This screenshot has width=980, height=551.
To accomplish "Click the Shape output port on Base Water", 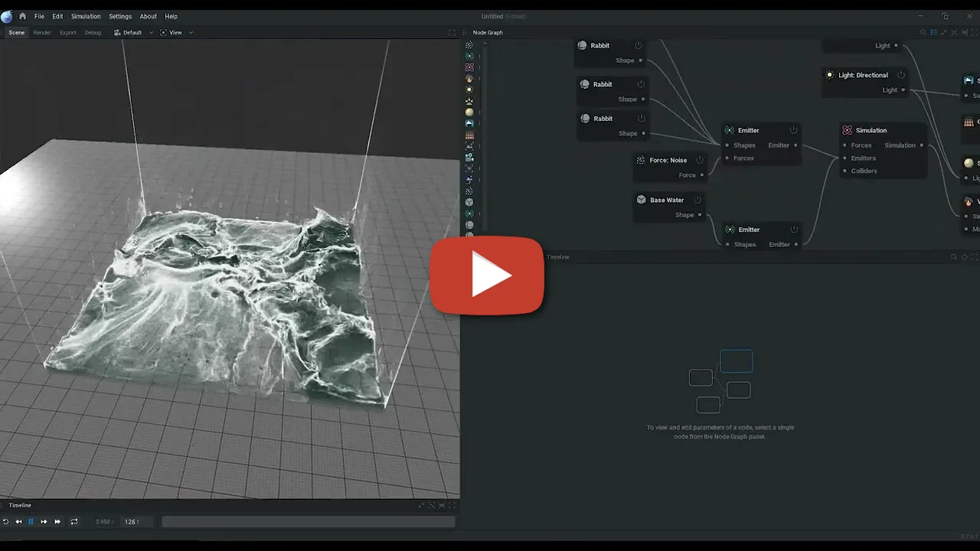I will tap(700, 215).
